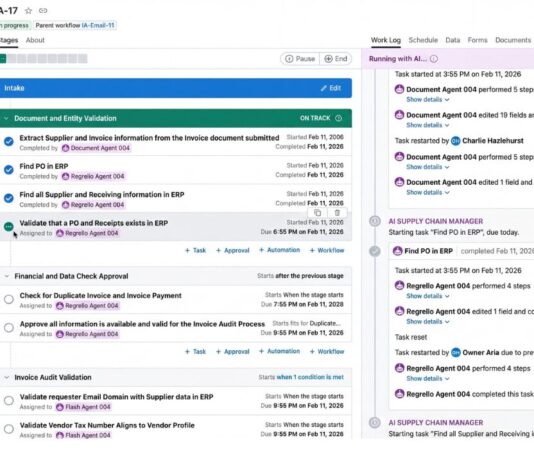Open Check for Duplicate Invoice and Invoice Payment task

coord(100,296)
